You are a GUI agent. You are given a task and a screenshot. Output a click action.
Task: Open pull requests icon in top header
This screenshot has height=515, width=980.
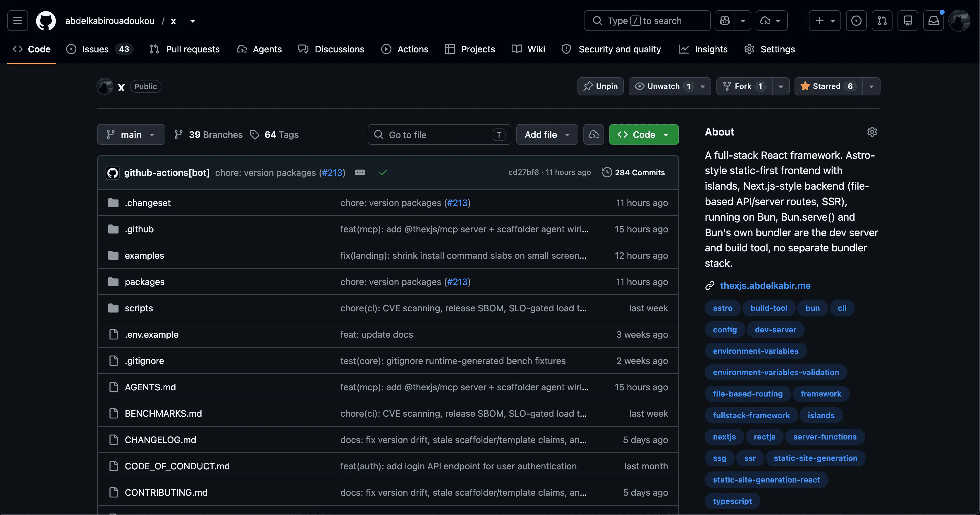pyautogui.click(x=882, y=20)
